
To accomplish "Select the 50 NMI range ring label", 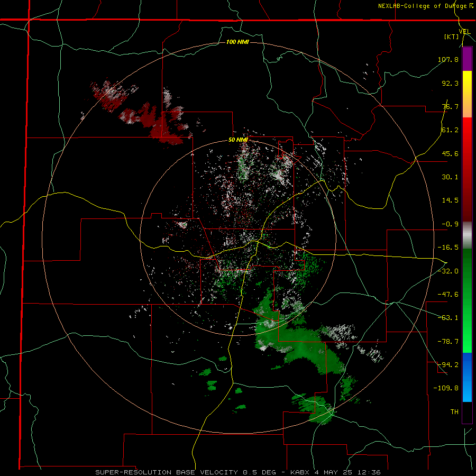I will click(238, 140).
